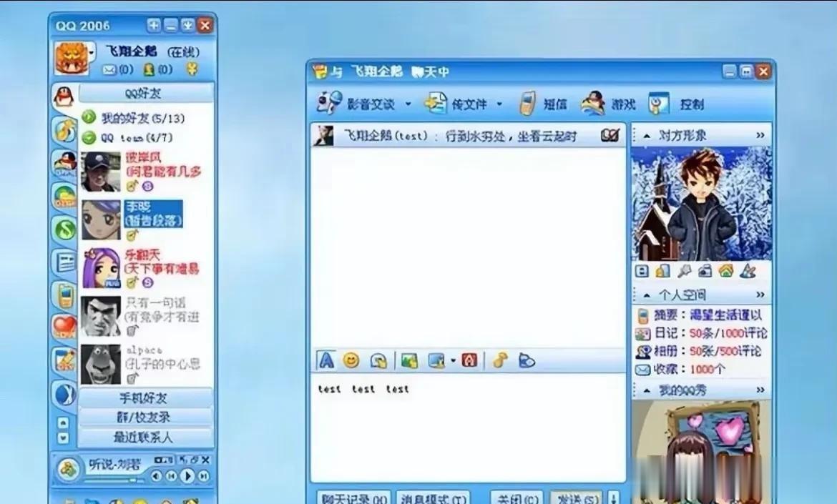The height and width of the screenshot is (504, 837).
Task: Expand 对方形象 double chevron
Action: tap(760, 135)
